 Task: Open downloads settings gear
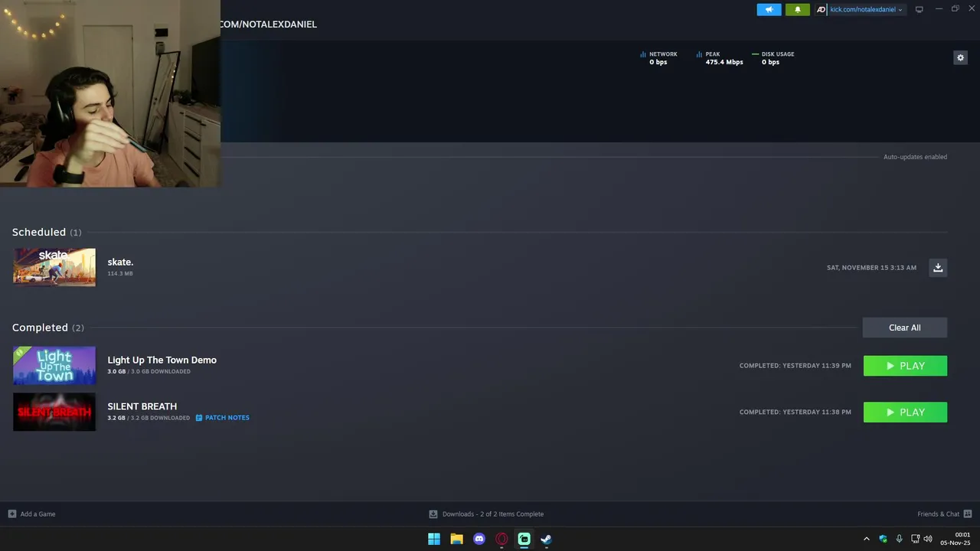tap(960, 57)
